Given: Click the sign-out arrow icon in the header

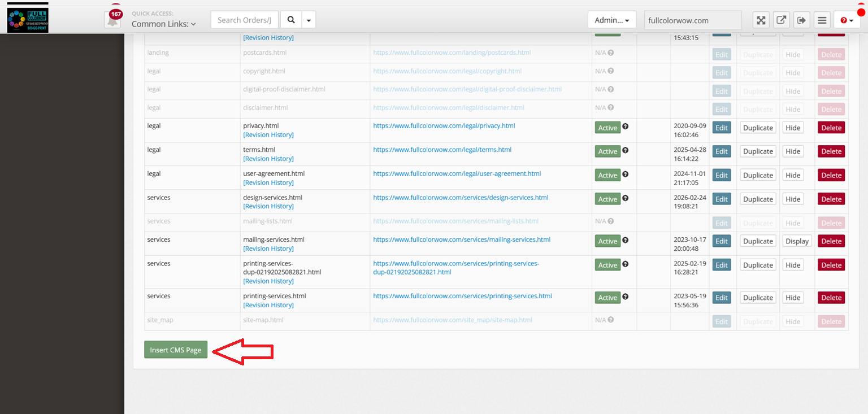Looking at the screenshot, I should click(x=801, y=20).
